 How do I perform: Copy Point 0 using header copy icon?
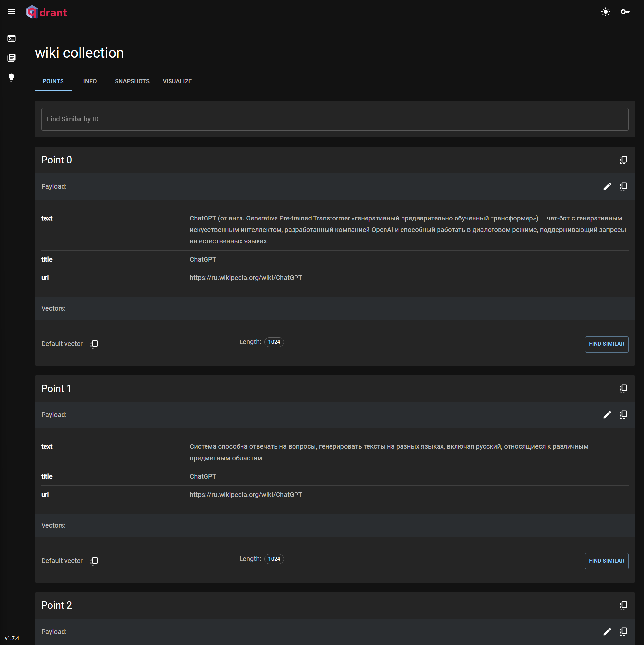click(623, 160)
